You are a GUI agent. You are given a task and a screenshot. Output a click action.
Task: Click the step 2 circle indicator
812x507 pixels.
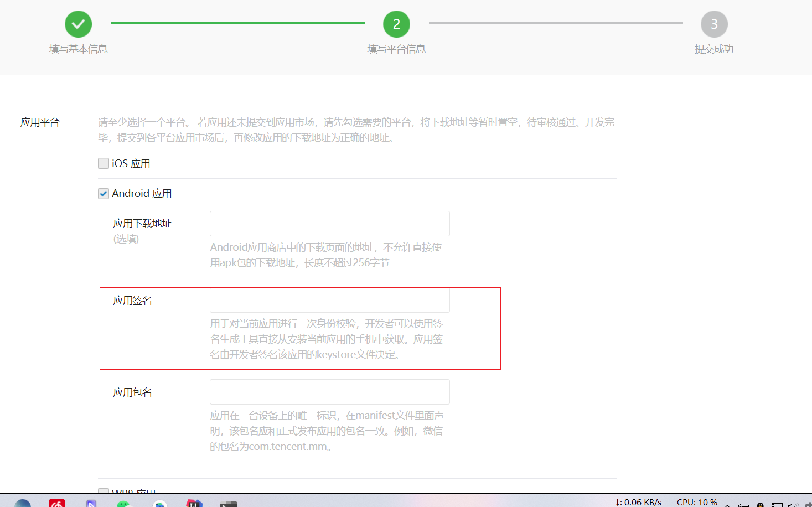[396, 24]
